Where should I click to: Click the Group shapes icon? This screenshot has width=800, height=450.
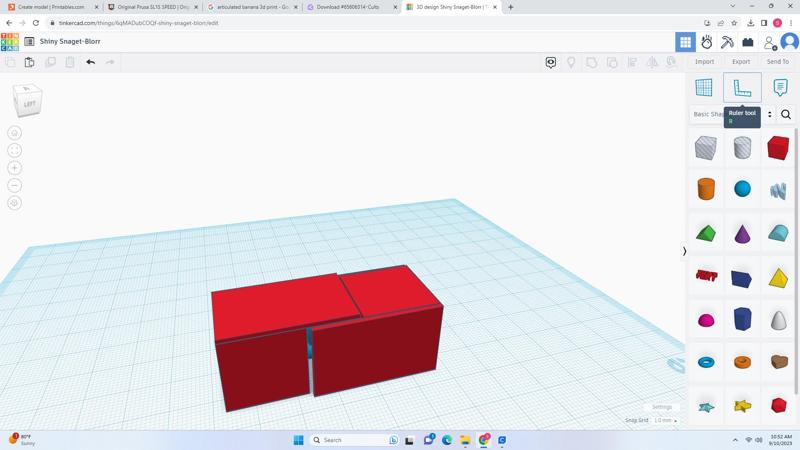[591, 62]
